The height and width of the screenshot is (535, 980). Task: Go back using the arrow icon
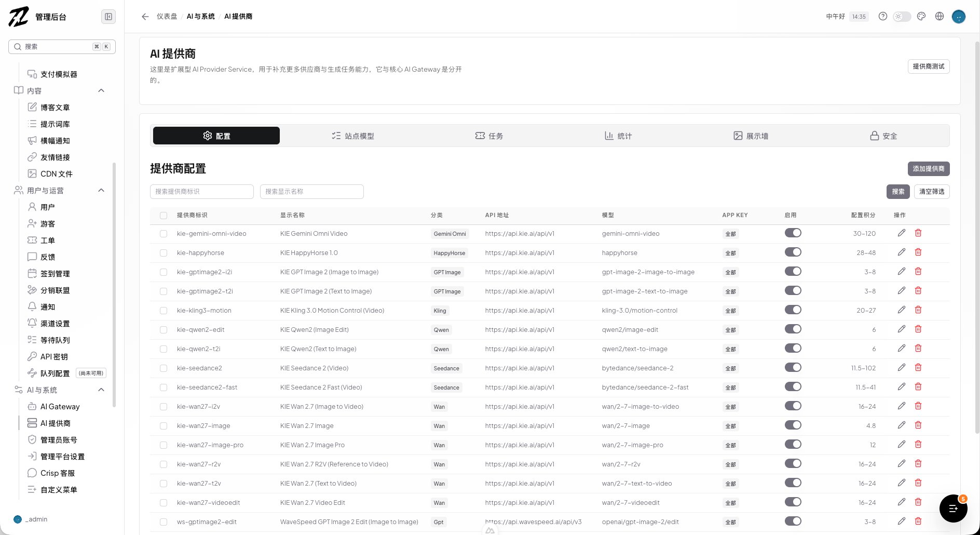pos(145,17)
